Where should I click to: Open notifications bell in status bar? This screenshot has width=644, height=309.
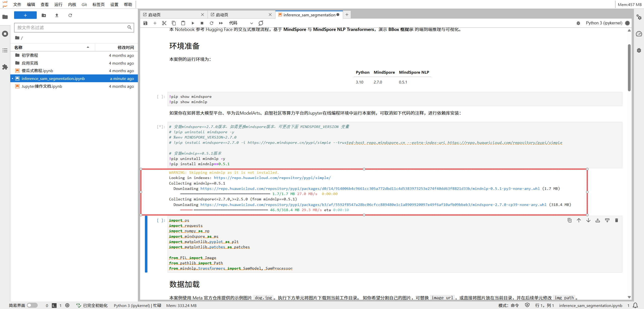635,305
